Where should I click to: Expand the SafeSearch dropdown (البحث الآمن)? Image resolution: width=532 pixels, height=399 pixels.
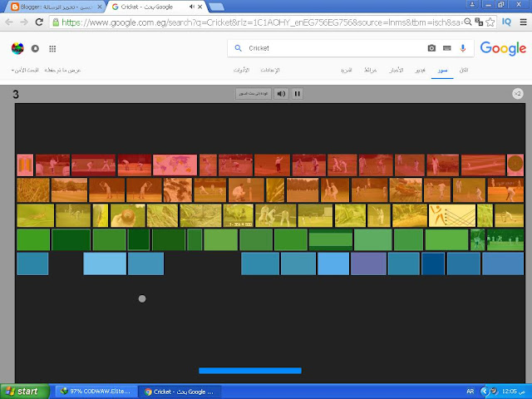point(25,70)
